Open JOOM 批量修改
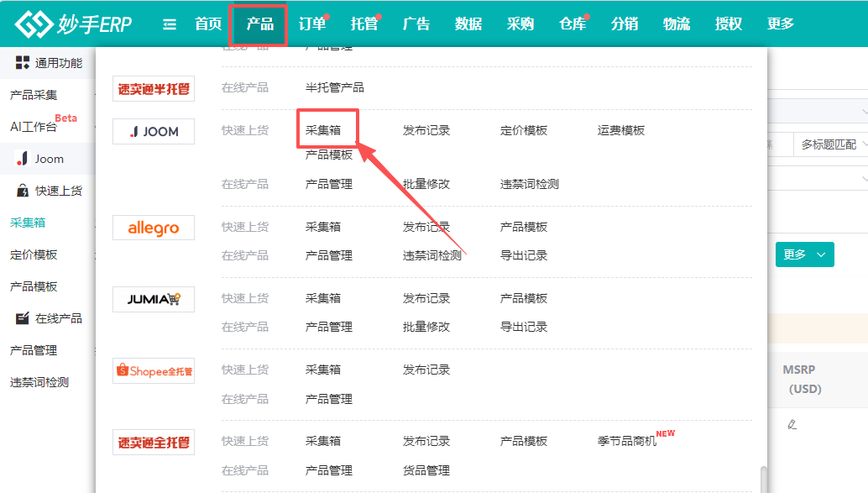Viewport: 868px width, 493px height. 426,185
